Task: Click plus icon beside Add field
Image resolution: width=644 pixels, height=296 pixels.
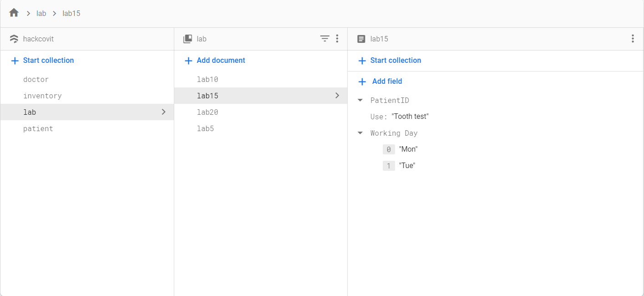Action: [362, 82]
